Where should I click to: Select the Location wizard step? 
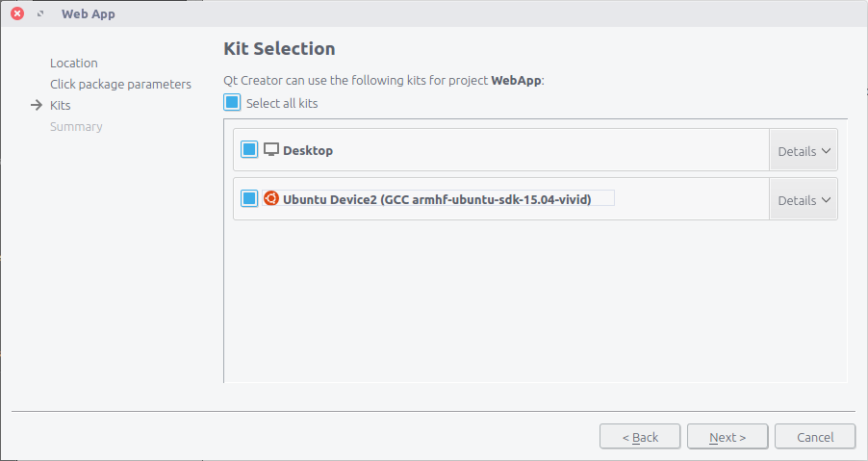[x=74, y=64]
